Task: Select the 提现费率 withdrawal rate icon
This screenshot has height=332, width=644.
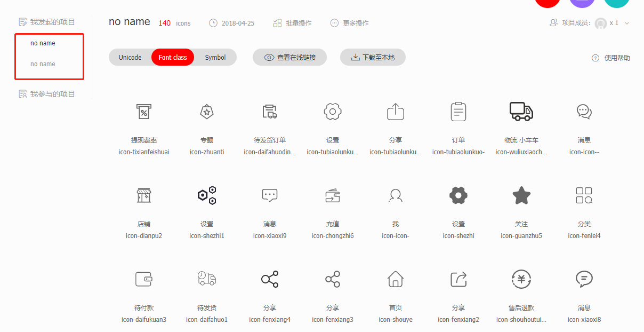Action: tap(144, 112)
